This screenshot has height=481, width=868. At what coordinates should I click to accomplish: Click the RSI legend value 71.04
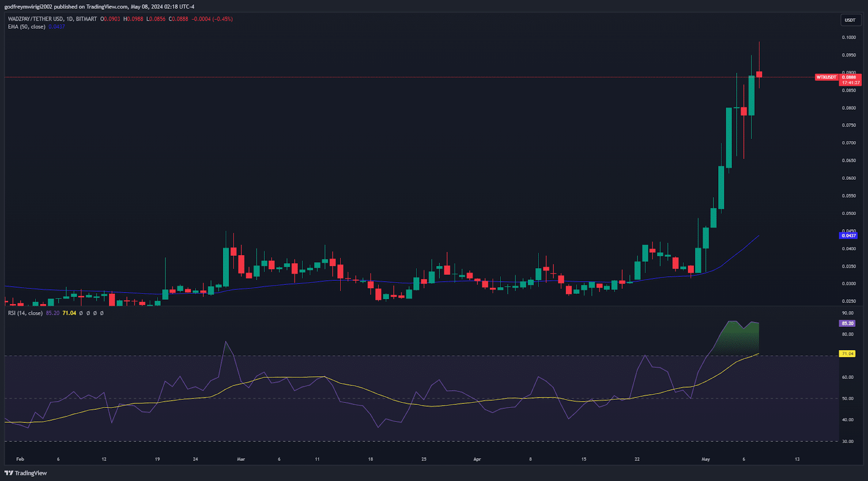69,313
